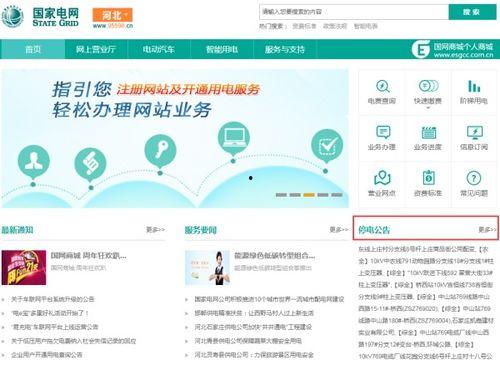
Task: Click the State Grid globe logo
Action: point(12,16)
